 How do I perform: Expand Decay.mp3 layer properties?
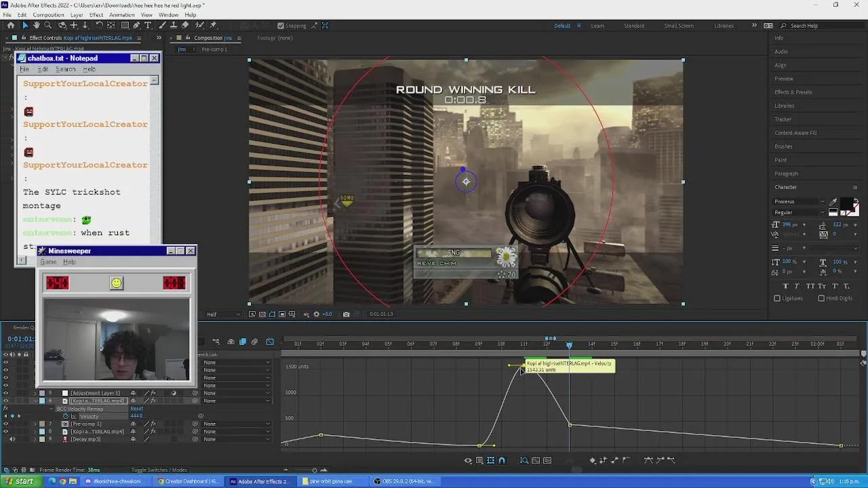(35, 439)
